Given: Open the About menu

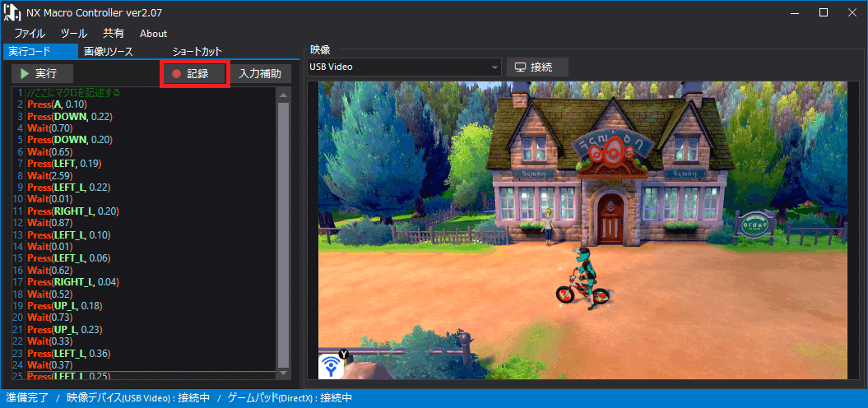Looking at the screenshot, I should coord(153,33).
